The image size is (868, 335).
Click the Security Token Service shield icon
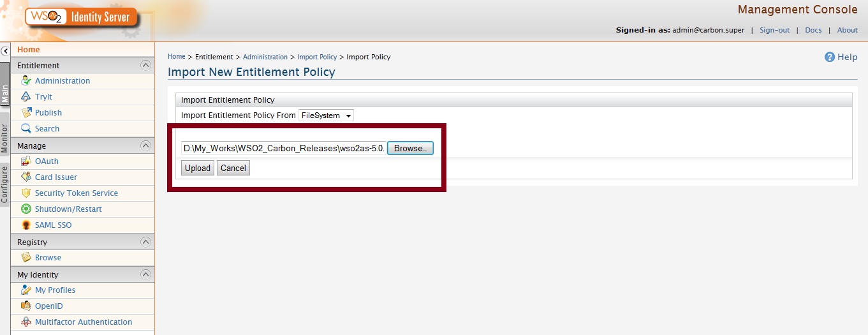point(26,193)
